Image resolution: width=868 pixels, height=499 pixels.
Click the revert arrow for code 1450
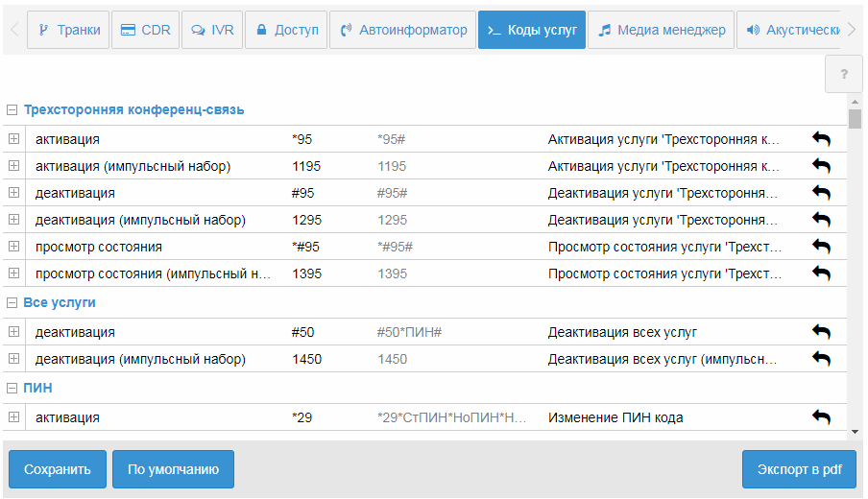[x=821, y=359]
